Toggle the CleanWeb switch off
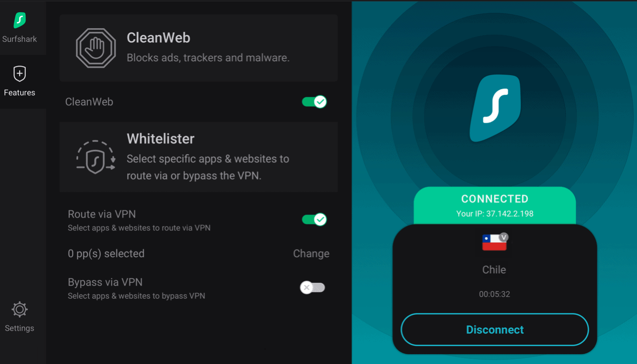This screenshot has width=637, height=364. (x=314, y=102)
